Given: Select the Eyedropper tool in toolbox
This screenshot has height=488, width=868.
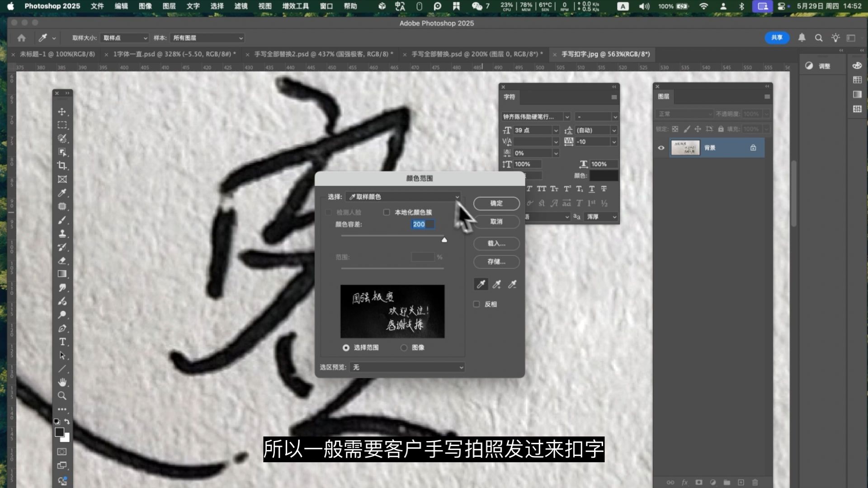Looking at the screenshot, I should [x=62, y=193].
